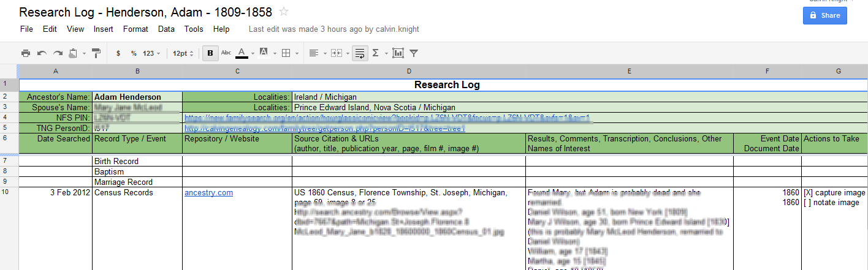Star this spreadsheet
Screen dimensions: 868x270
tap(283, 11)
